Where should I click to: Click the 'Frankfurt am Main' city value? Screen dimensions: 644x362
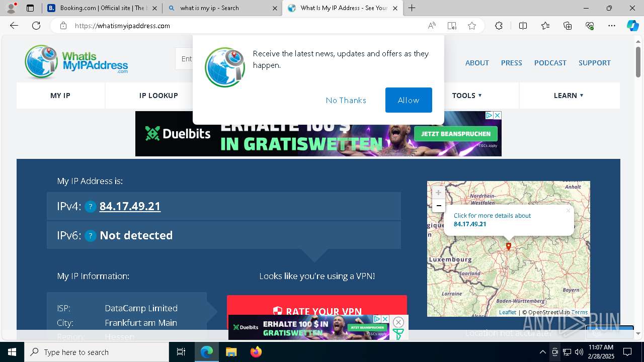[x=141, y=323]
